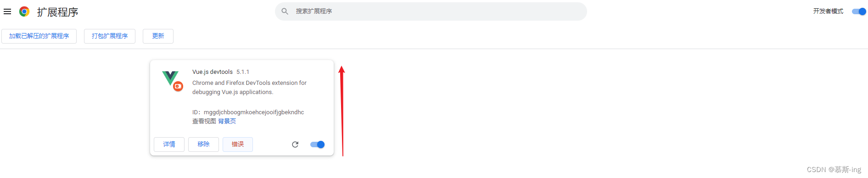868x178 pixels.
Task: Click the 开发者模式 label text
Action: click(828, 11)
